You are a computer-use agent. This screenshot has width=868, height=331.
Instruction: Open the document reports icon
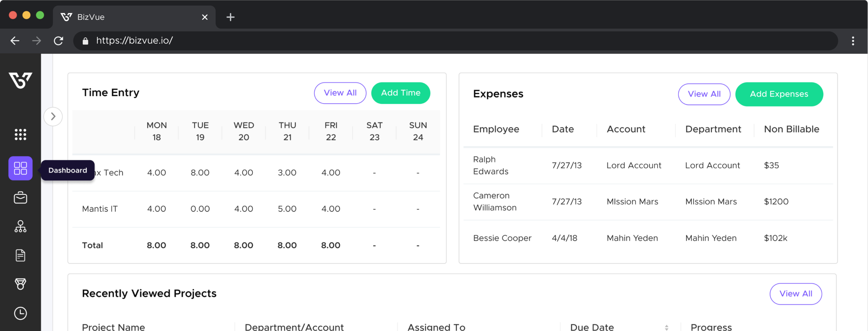[20, 256]
